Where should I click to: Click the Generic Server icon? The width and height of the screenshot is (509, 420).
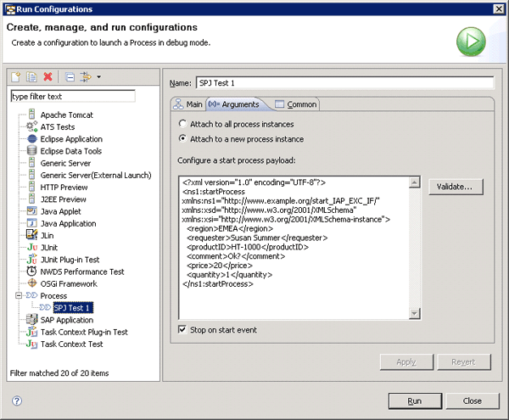coord(32,163)
